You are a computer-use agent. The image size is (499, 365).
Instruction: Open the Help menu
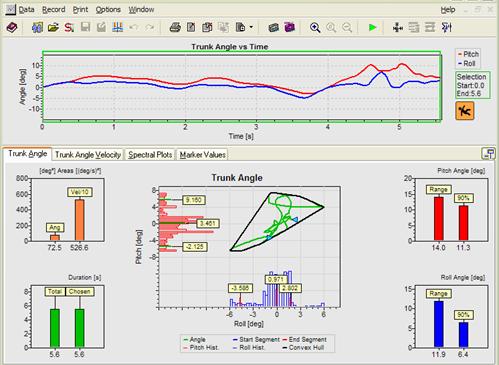(448, 10)
